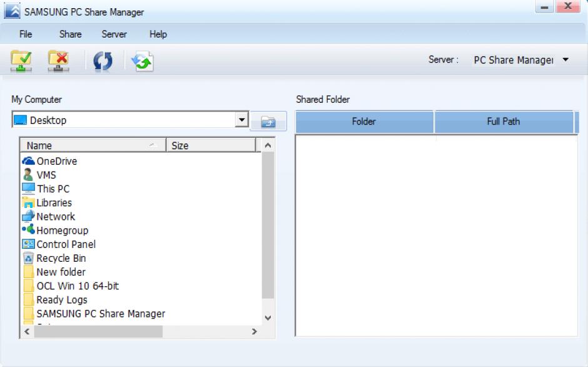
Task: Click the blue Refresh arrows toolbar icon
Action: (x=103, y=61)
